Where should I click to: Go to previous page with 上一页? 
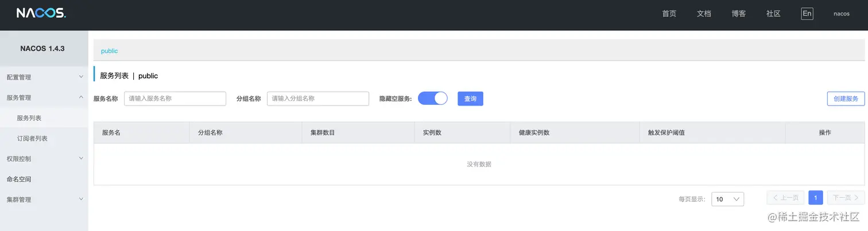[785, 198]
